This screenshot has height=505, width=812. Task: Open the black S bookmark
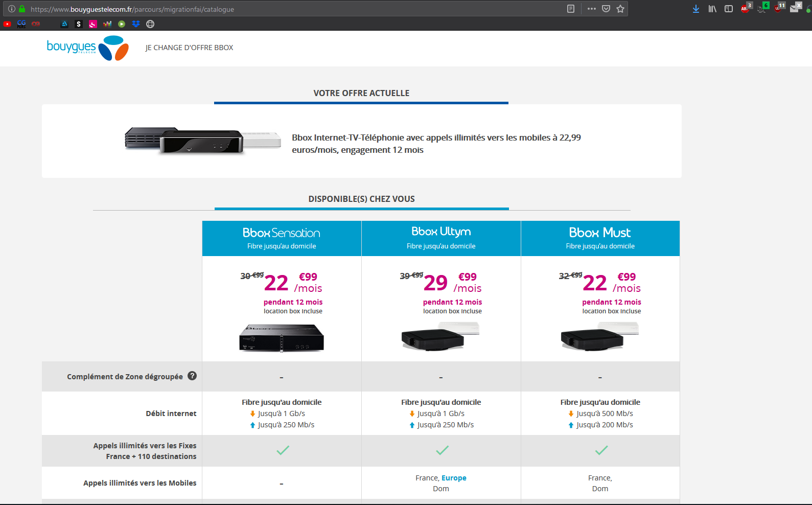(x=78, y=24)
